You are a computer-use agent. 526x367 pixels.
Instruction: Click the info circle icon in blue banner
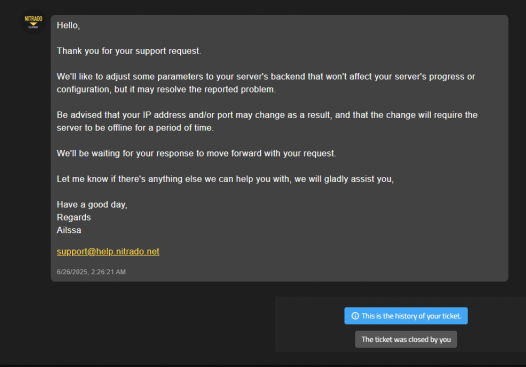(355, 316)
